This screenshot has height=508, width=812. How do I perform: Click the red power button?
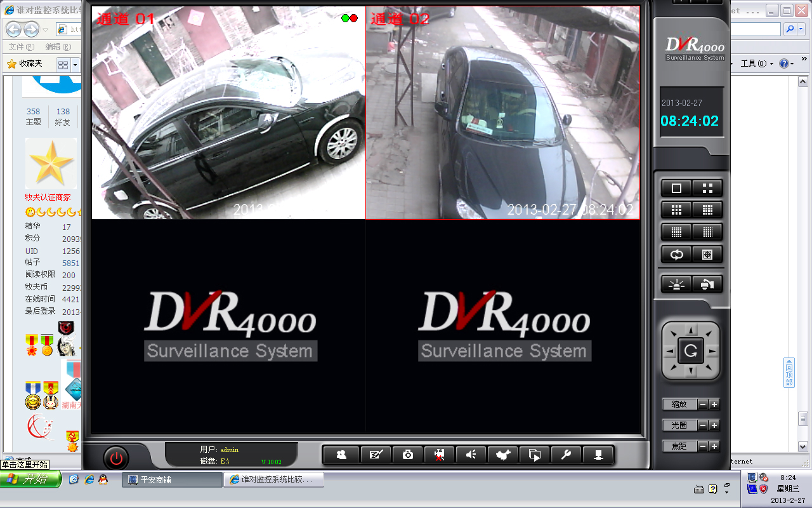click(116, 458)
